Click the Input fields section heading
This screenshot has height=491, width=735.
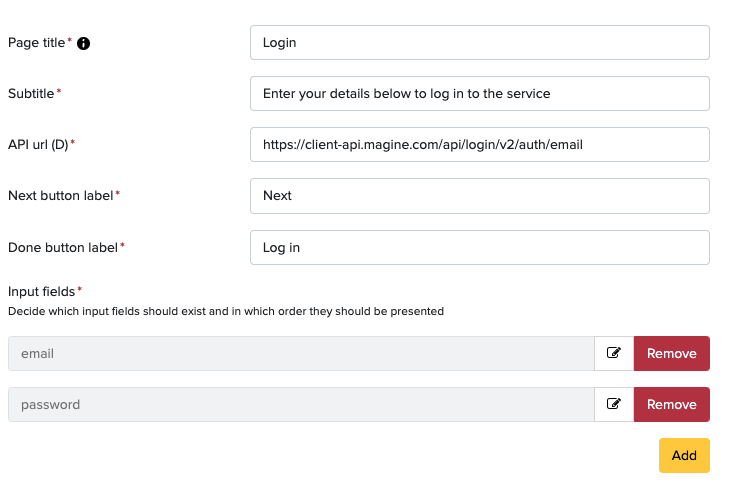click(41, 292)
